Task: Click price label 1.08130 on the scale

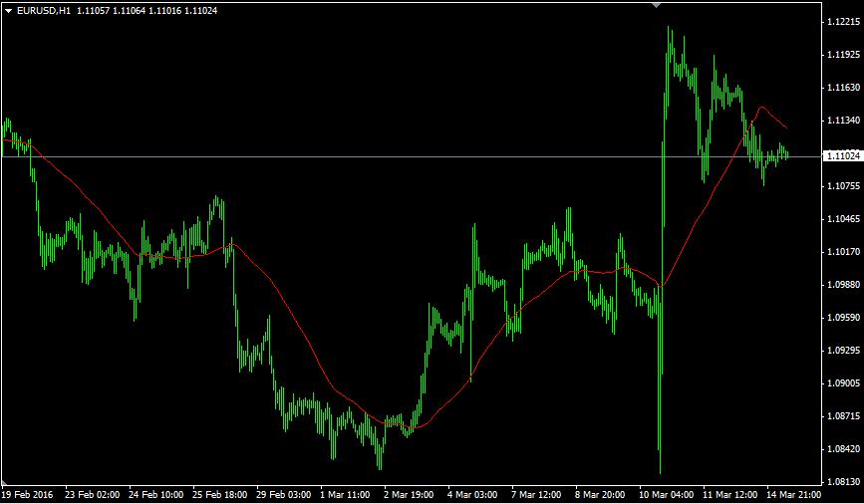Action: (x=844, y=481)
